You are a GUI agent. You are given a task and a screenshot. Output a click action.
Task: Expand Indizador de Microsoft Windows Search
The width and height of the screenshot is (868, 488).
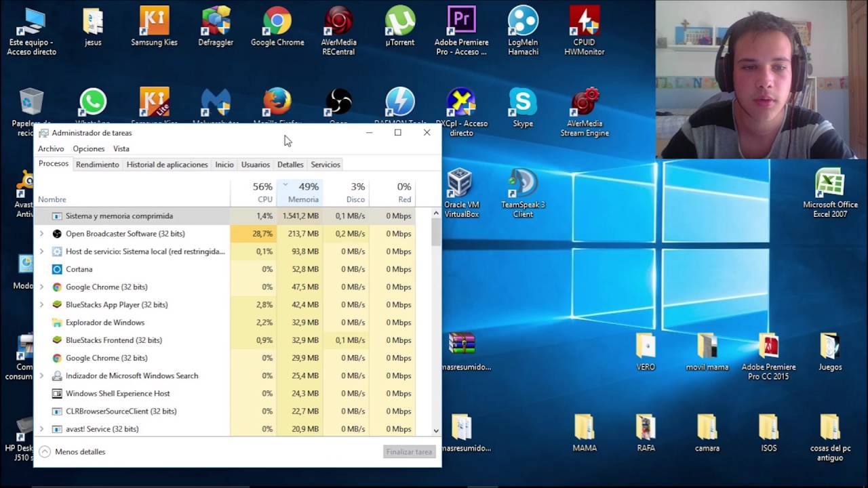pyautogui.click(x=41, y=375)
